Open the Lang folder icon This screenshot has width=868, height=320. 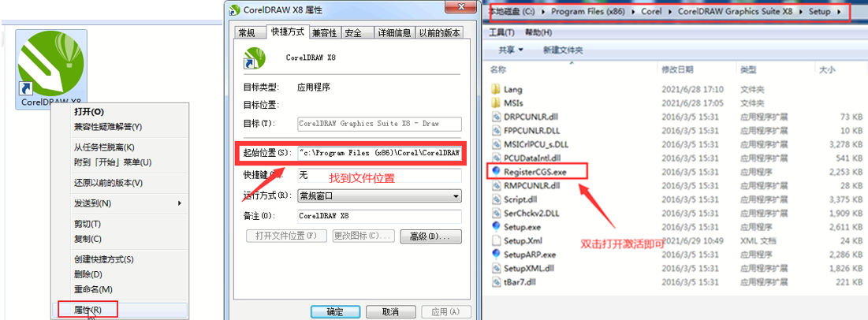495,88
